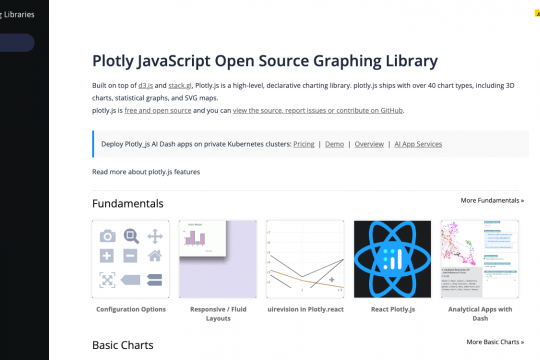Open uirevision in Plotly.react thumbnail
Screen dimensions: 540x360
[x=305, y=259]
